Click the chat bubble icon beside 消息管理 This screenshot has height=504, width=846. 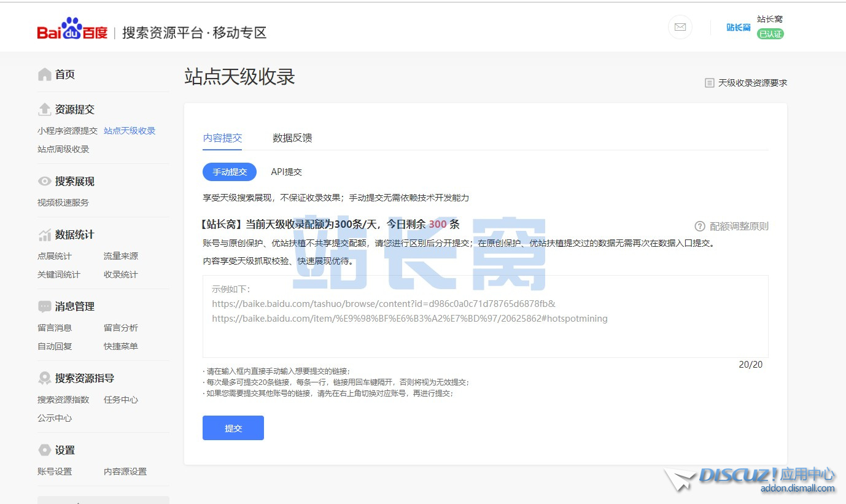(x=45, y=307)
